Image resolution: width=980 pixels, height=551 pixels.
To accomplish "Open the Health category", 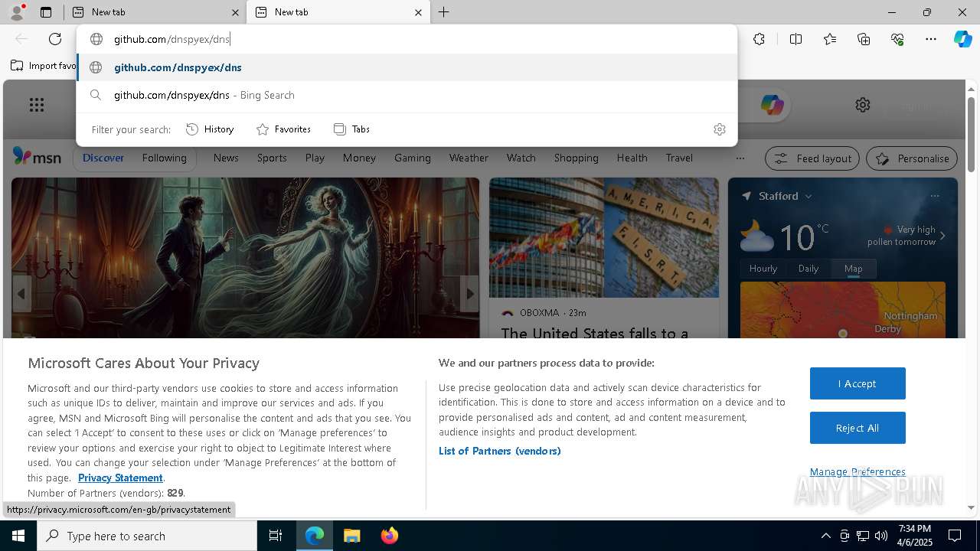I will click(632, 158).
